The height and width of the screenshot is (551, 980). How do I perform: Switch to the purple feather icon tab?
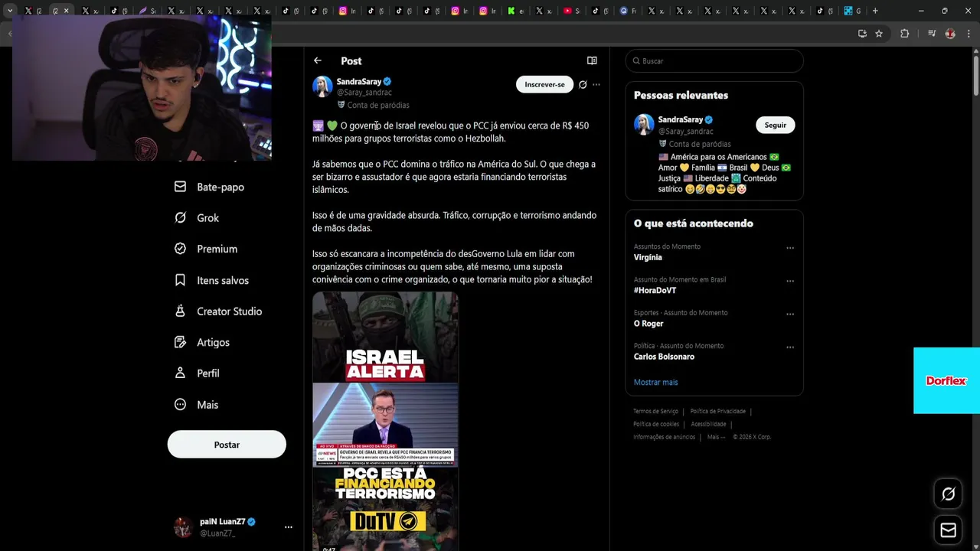[x=148, y=11]
